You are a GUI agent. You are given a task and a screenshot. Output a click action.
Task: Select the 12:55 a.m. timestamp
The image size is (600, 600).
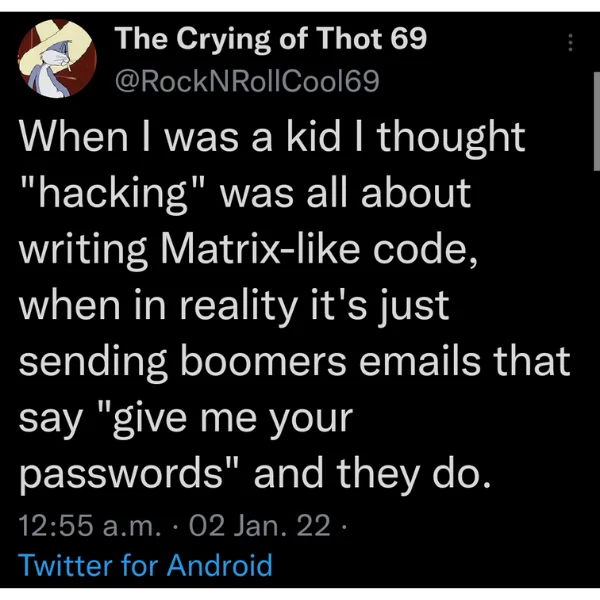(89, 525)
